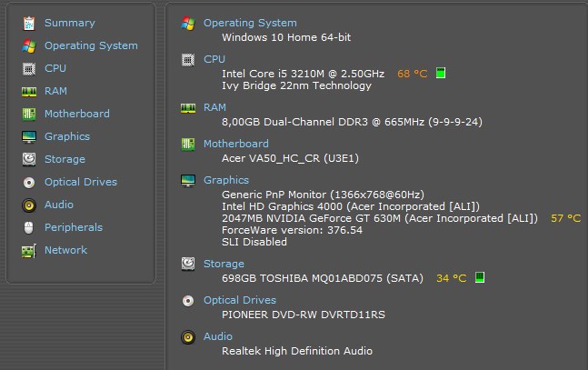Click the Windows flag icon beside Operating System heading
Image resolution: width=588 pixels, height=370 pixels.
[x=188, y=24]
